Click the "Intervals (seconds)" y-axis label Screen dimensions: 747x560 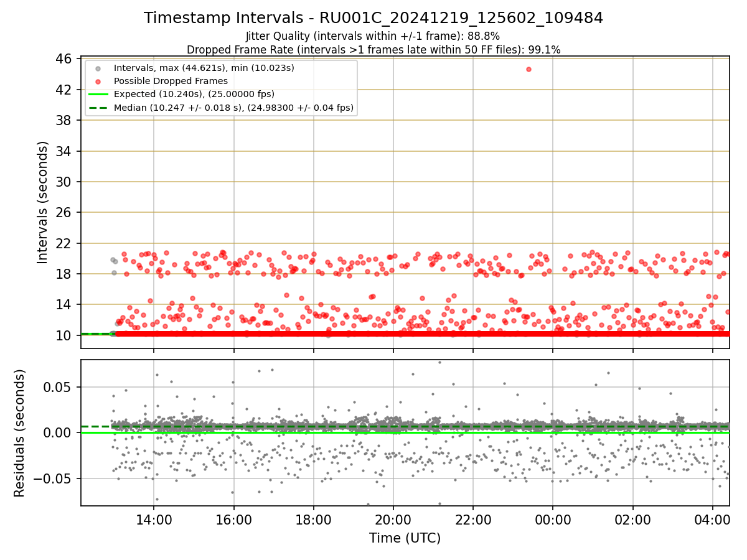[x=42, y=202]
